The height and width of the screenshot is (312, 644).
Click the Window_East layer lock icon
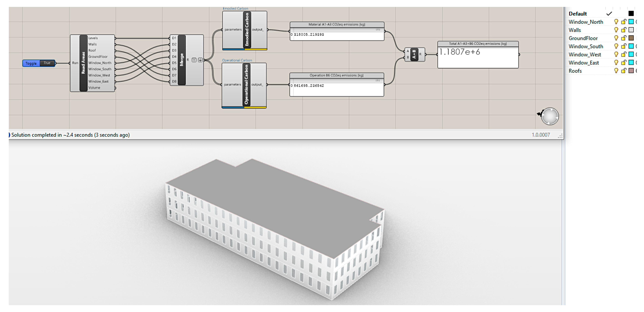coord(623,63)
